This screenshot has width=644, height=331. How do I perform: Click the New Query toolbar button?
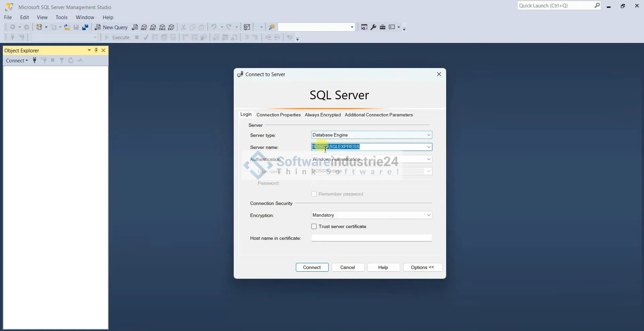coord(111,27)
